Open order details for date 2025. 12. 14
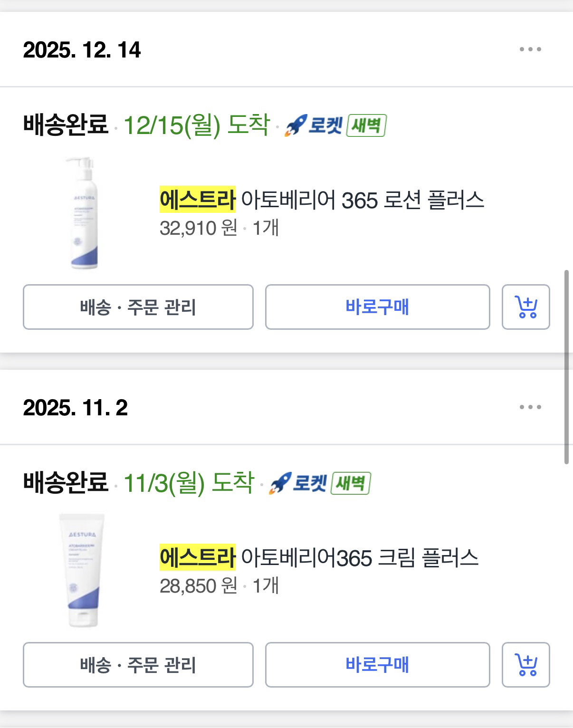Screen dimensions: 573x728 pos(82,50)
